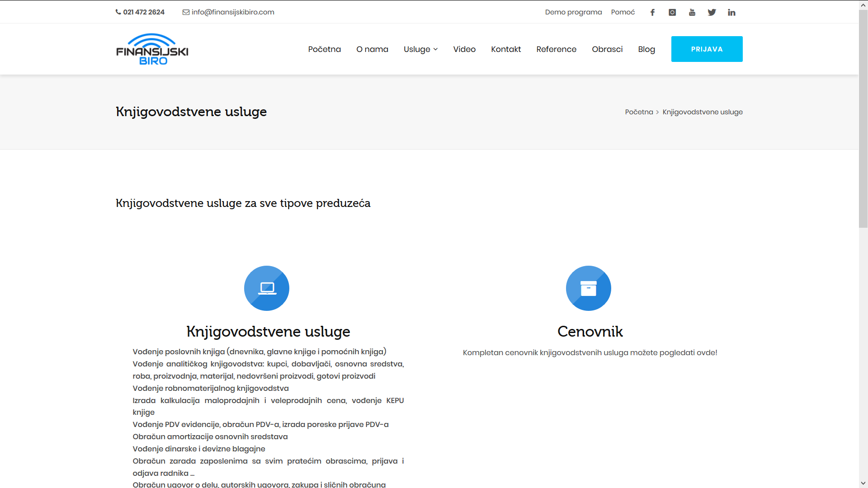This screenshot has height=488, width=868.
Task: Open the Obrasci menu item
Action: point(607,49)
